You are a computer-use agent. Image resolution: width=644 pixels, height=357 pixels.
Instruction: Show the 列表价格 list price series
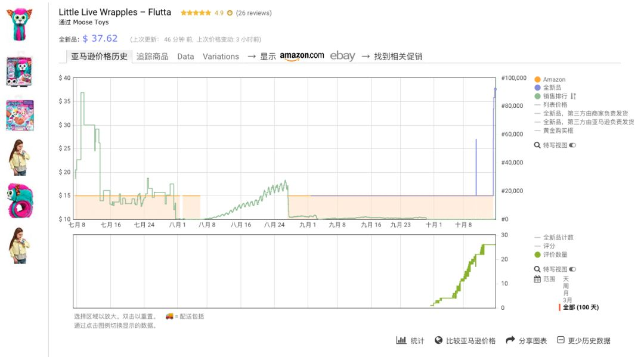point(551,105)
